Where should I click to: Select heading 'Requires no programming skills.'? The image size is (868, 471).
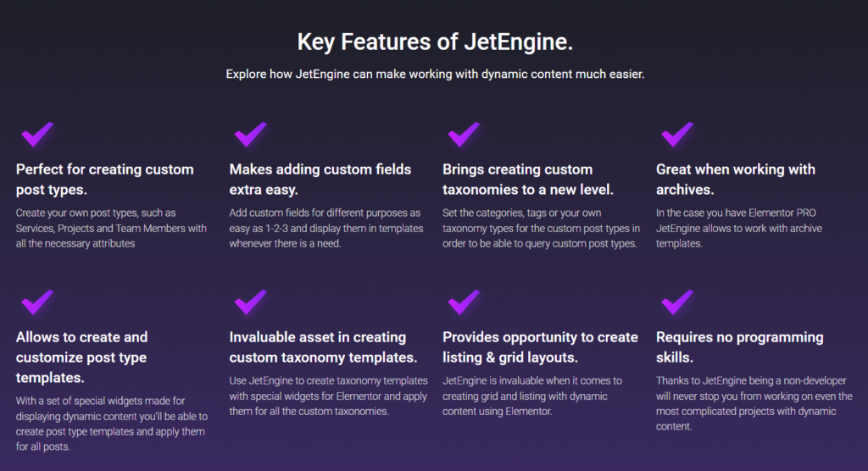pyautogui.click(x=739, y=347)
